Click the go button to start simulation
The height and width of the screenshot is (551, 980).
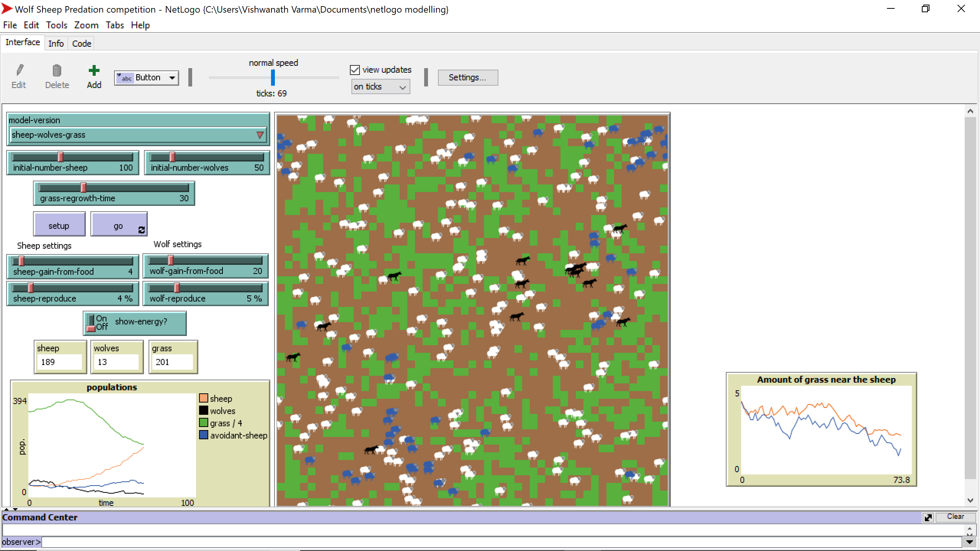pos(118,225)
